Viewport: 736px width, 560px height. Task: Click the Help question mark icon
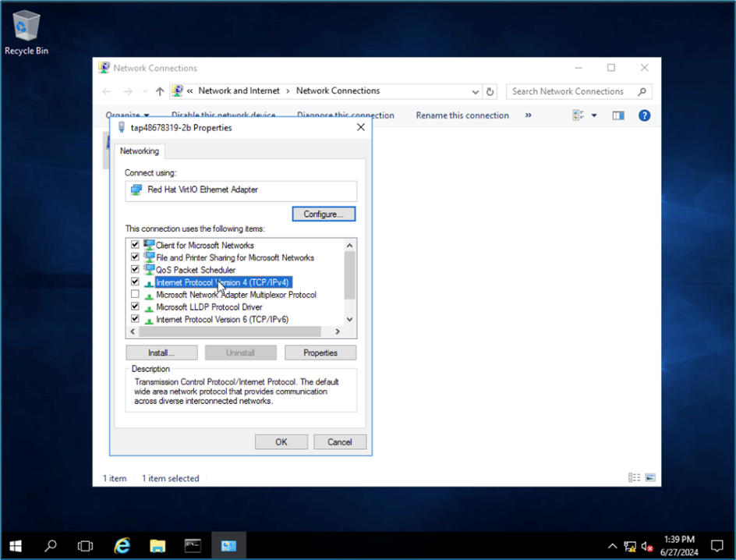pyautogui.click(x=644, y=115)
